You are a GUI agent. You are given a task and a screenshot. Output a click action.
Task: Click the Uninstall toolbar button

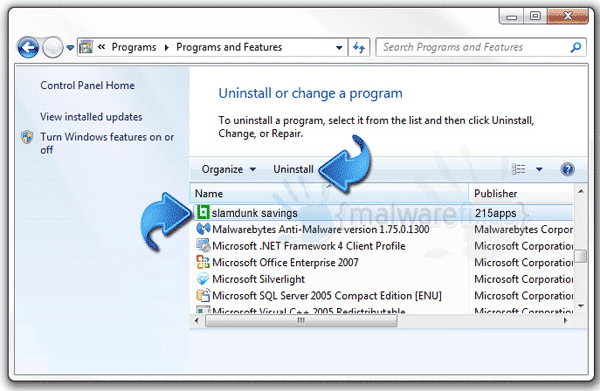coord(293,169)
